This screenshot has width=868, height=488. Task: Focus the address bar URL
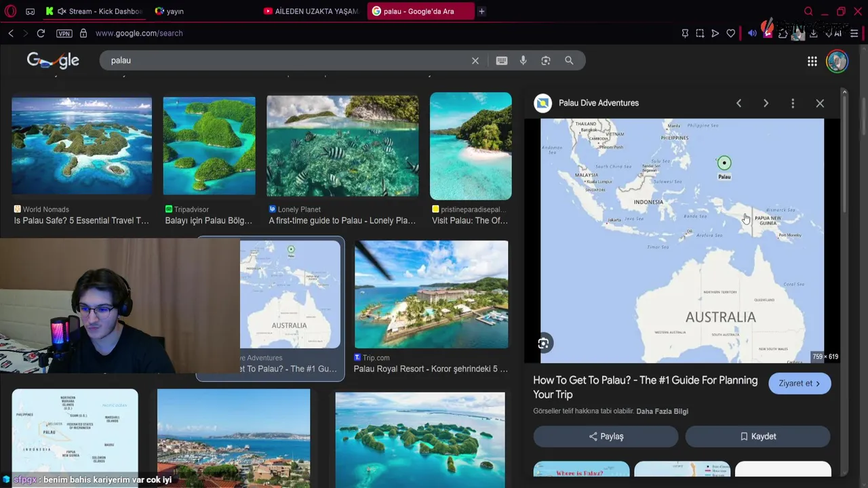click(x=139, y=33)
